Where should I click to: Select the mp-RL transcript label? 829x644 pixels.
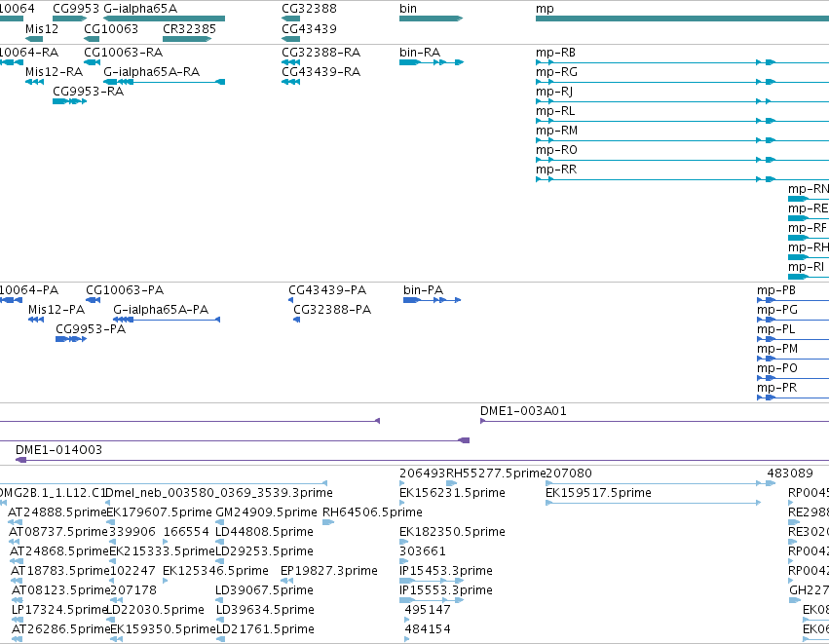555,111
